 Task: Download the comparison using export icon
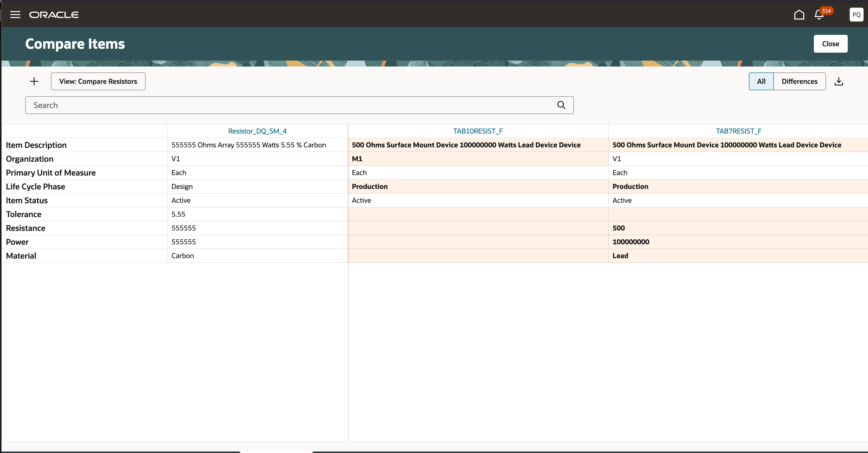point(839,81)
